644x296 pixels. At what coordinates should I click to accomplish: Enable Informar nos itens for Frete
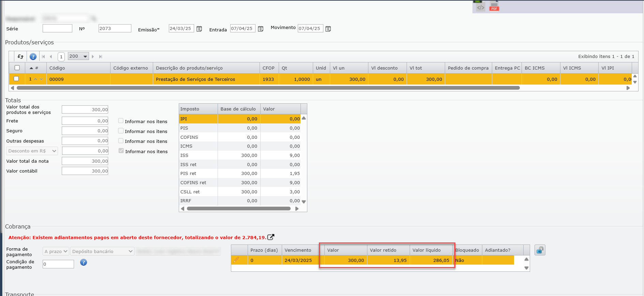tap(121, 121)
